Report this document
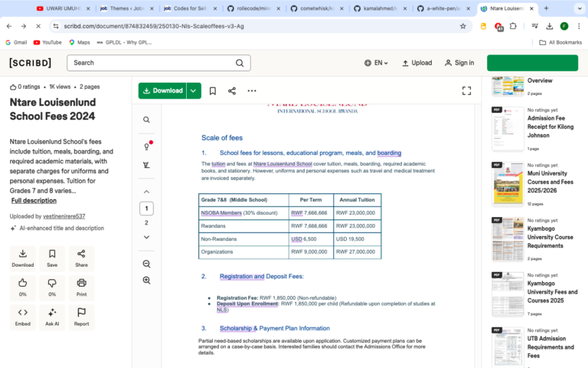Screen dimensions: 588x368 tap(81, 317)
